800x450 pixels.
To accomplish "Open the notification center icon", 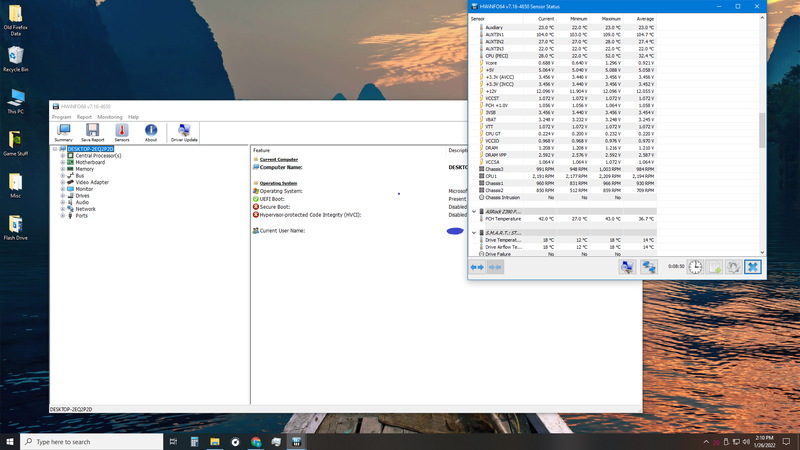I will pyautogui.click(x=786, y=442).
